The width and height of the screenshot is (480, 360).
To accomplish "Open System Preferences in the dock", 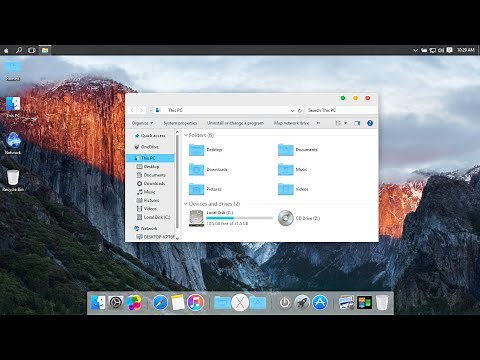I will 115,303.
